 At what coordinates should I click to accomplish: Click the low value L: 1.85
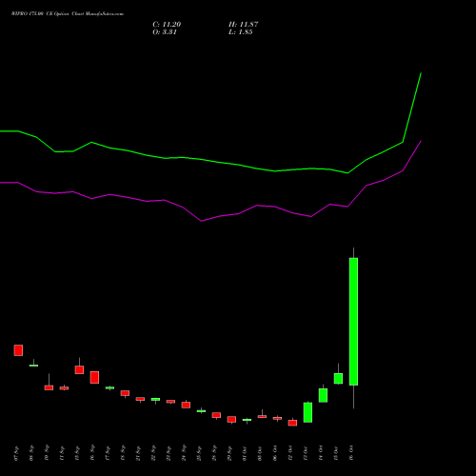coord(241,32)
